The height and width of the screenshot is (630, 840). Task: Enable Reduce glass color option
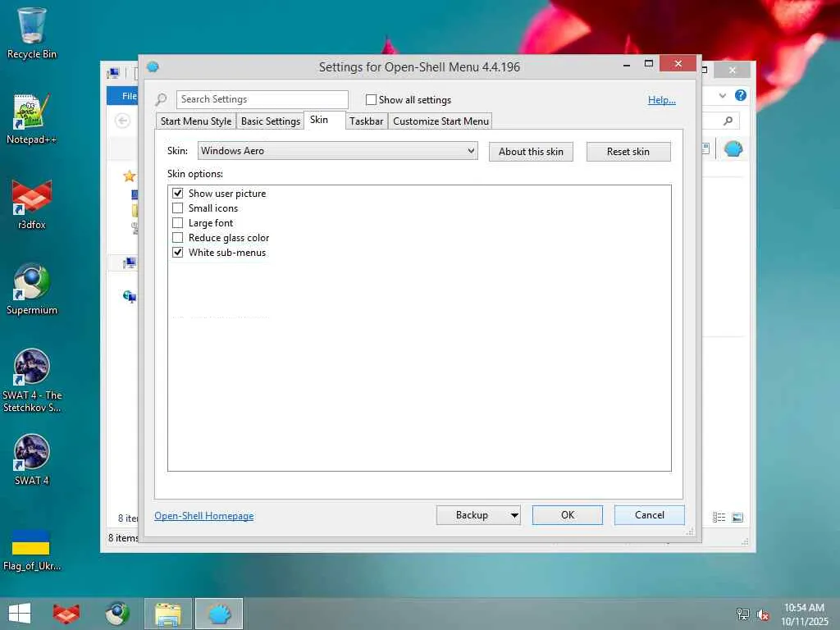click(177, 237)
